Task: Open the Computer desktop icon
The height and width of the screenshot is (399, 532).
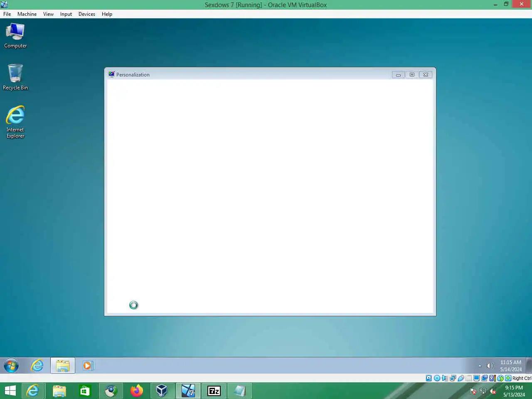Action: (x=15, y=36)
